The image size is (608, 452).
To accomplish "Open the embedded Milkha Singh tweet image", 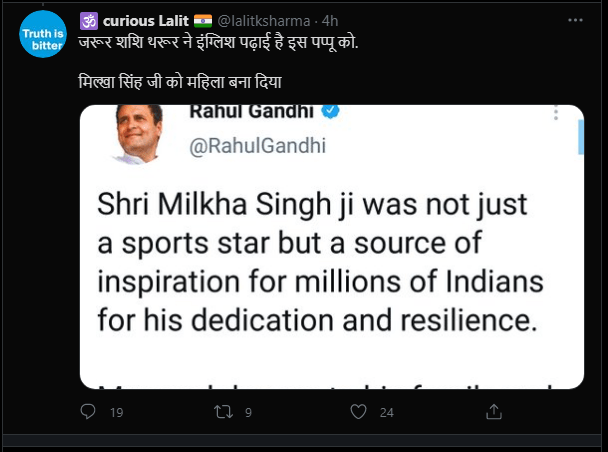I will click(332, 247).
